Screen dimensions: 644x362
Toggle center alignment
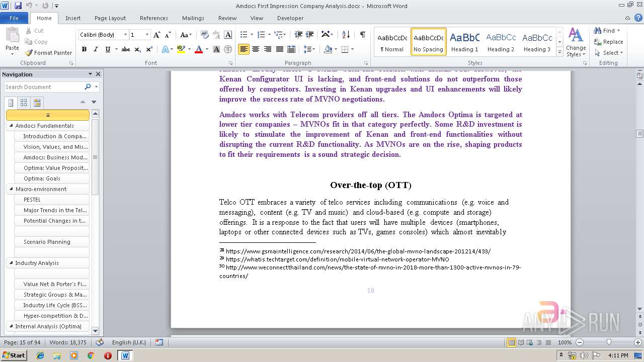click(256, 49)
